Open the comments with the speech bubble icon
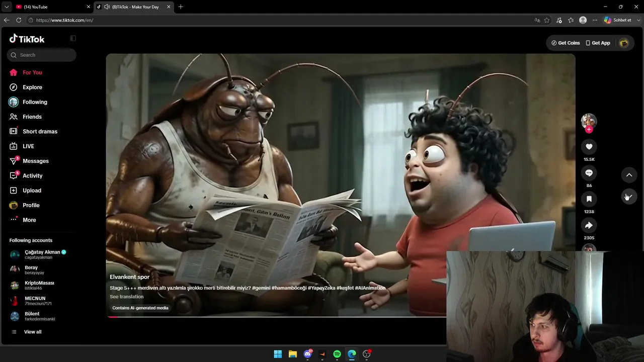The width and height of the screenshot is (644, 362). point(589,173)
